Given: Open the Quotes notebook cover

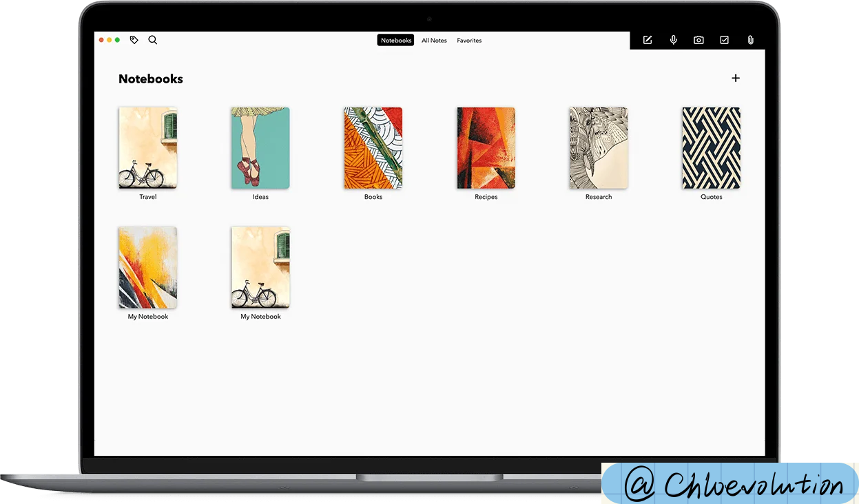Looking at the screenshot, I should [x=712, y=147].
